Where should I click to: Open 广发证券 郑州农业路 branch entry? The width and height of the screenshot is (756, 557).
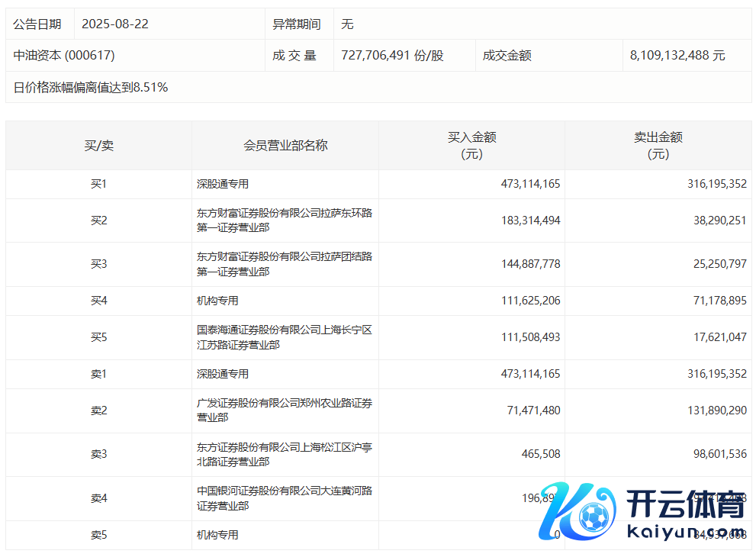click(284, 411)
